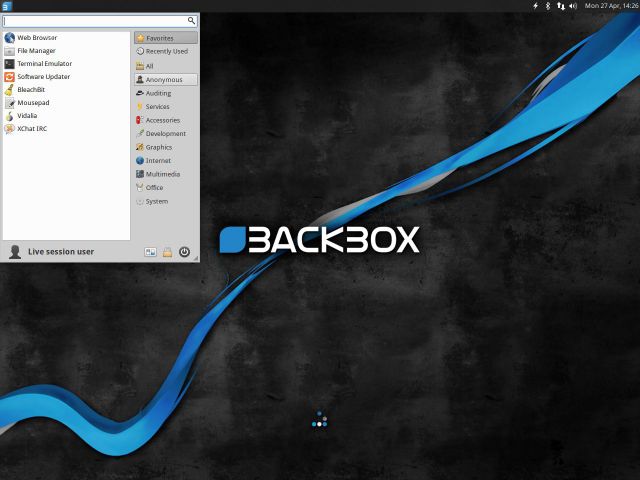This screenshot has width=640, height=480.
Task: Browse the Development category
Action: (x=166, y=133)
